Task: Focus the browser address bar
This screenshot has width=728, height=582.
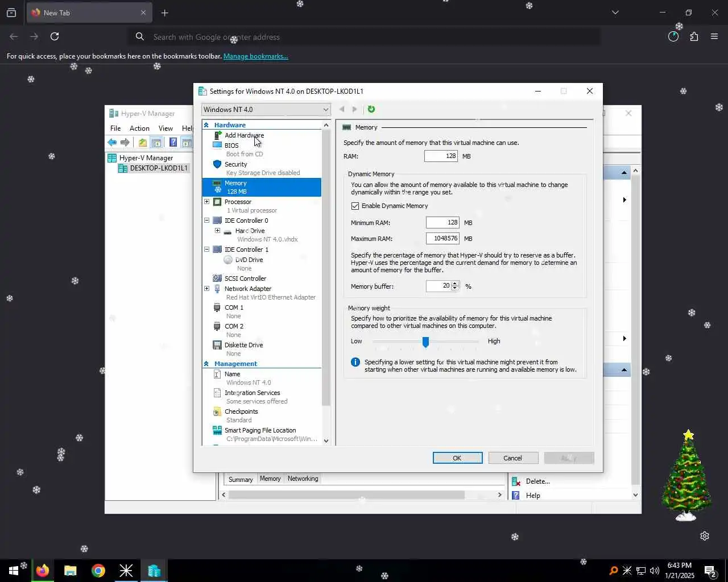Action: click(x=364, y=37)
